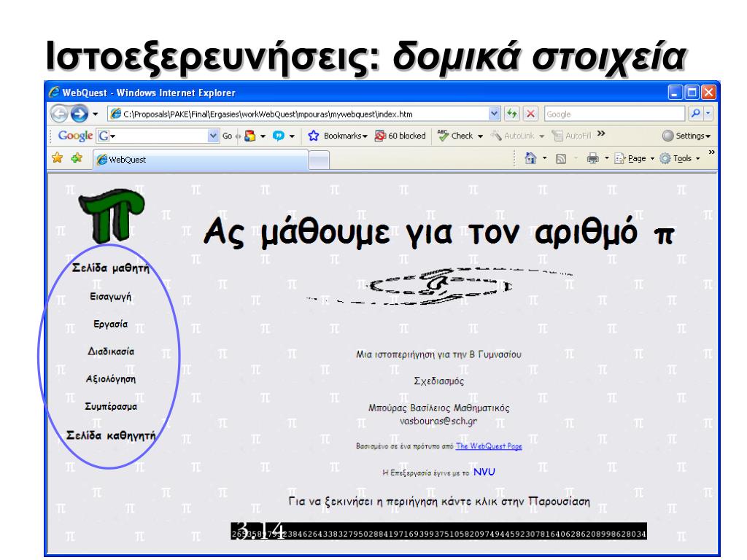Open the Σελίδα μαθητή sidebar link
Viewport: 747px width, 560px height.
point(111,268)
